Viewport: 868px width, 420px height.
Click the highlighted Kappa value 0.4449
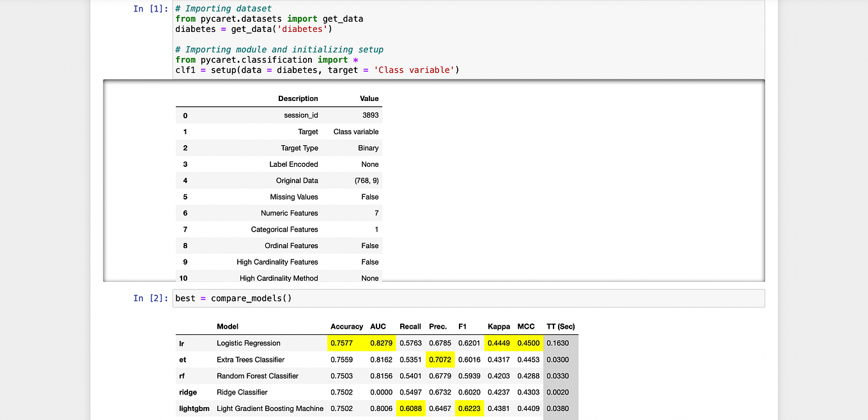tap(498, 343)
